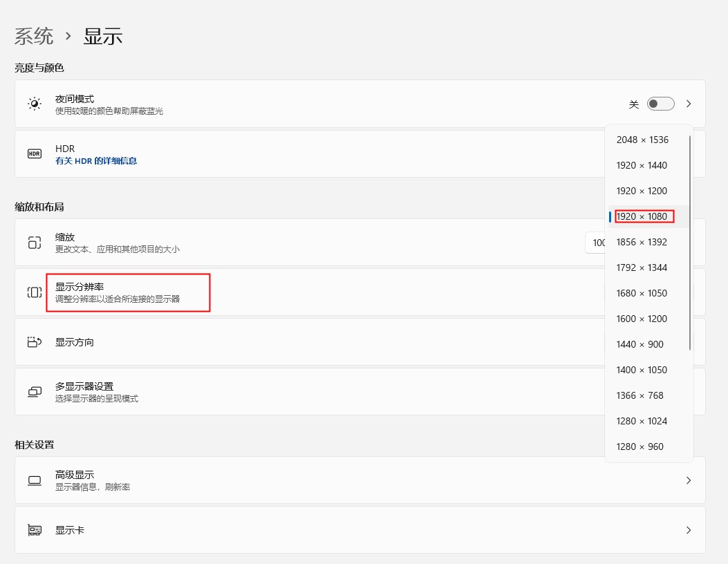This screenshot has width=728, height=564.
Task: Choose 1920 × 1080 from resolution list
Action: coord(642,216)
